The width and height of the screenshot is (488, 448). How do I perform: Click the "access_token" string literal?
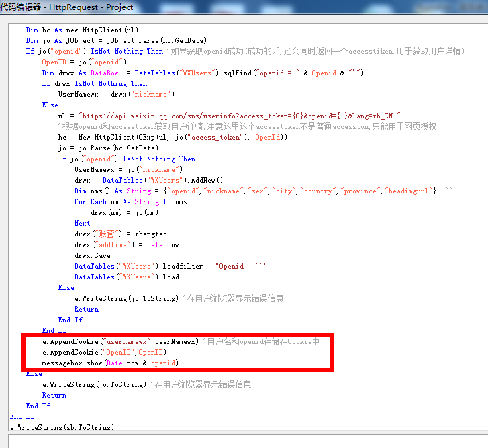pyautogui.click(x=215, y=137)
